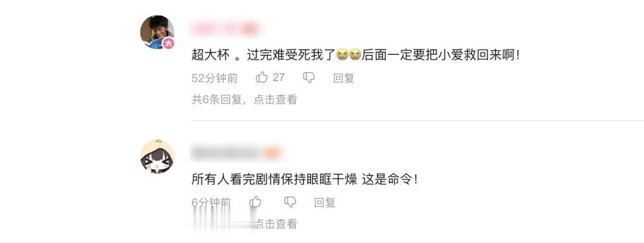Screen dimensions: 644x243
Task: Click the 52分钟前 timestamp
Action: [215, 78]
